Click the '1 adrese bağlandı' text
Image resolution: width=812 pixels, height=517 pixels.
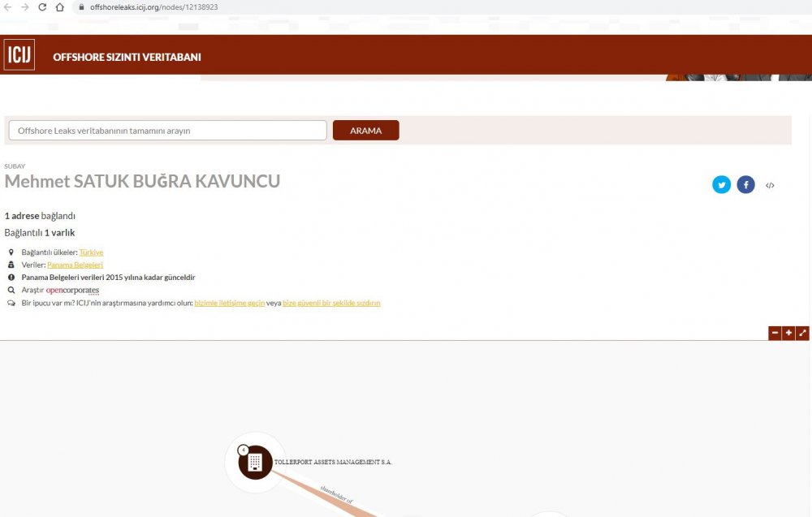[x=40, y=216]
